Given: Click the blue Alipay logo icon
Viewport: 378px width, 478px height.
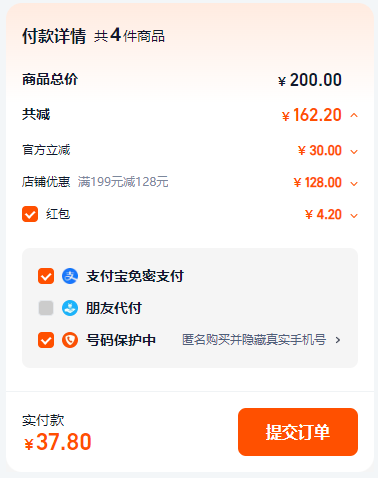Looking at the screenshot, I should click(x=70, y=276).
